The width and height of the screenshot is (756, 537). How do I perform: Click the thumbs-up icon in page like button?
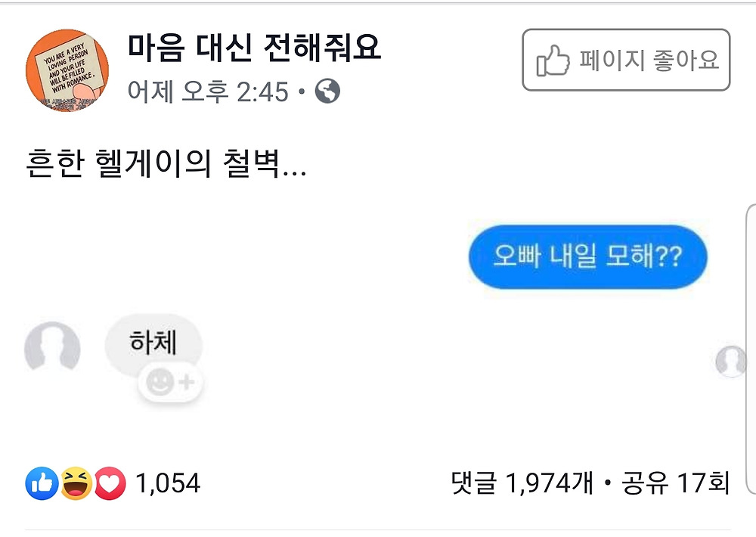(552, 62)
